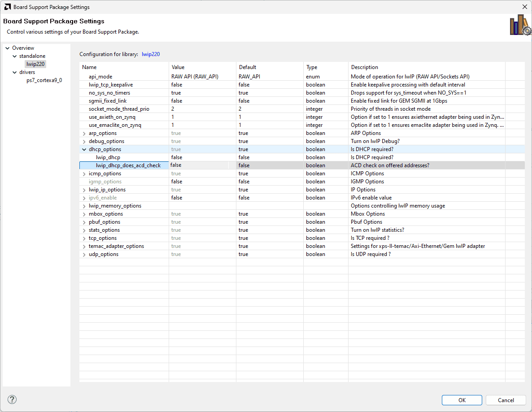This screenshot has width=532, height=412.
Task: Expand the lwip_memory_options row
Action: pyautogui.click(x=84, y=206)
